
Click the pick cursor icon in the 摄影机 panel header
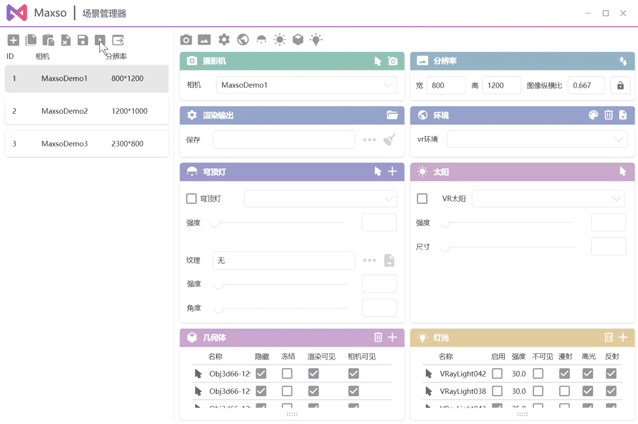click(378, 61)
